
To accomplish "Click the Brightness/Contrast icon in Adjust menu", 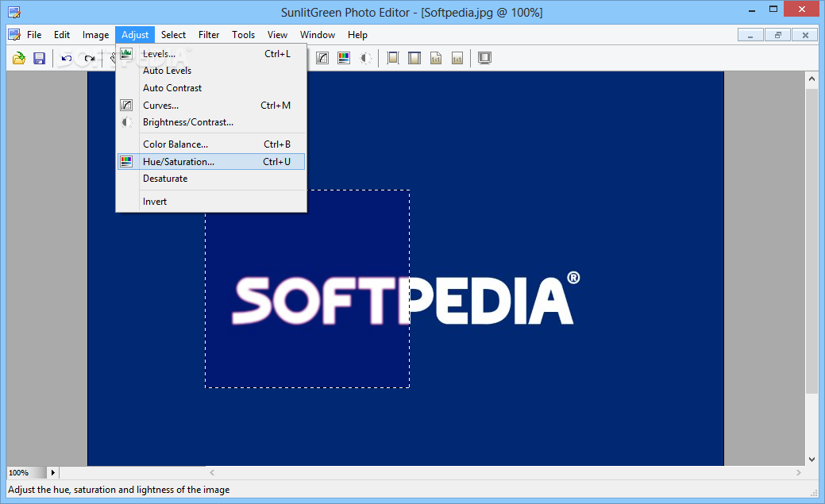I will tap(126, 122).
